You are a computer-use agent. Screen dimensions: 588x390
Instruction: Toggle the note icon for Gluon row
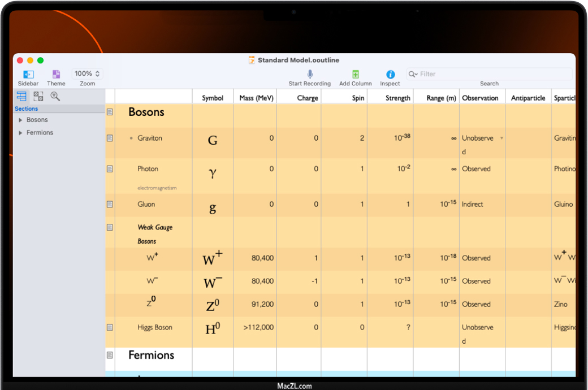tap(110, 204)
